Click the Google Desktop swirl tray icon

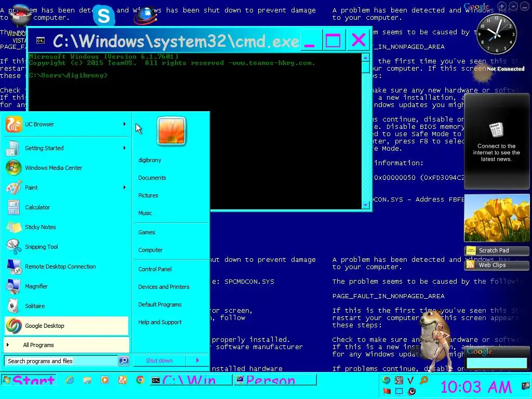pos(387,380)
